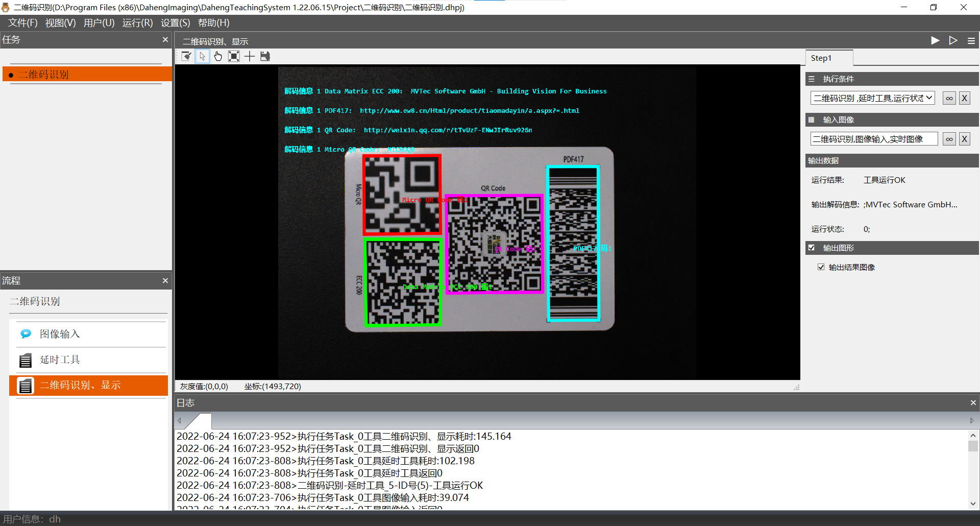The width and height of the screenshot is (980, 526).
Task: Click the clear graphics brush tool icon
Action: tap(187, 57)
